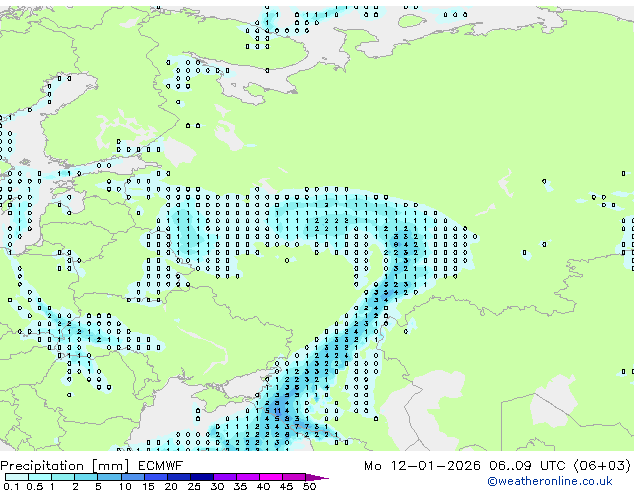
Task: Click the '25' legend scale value
Action: (194, 486)
